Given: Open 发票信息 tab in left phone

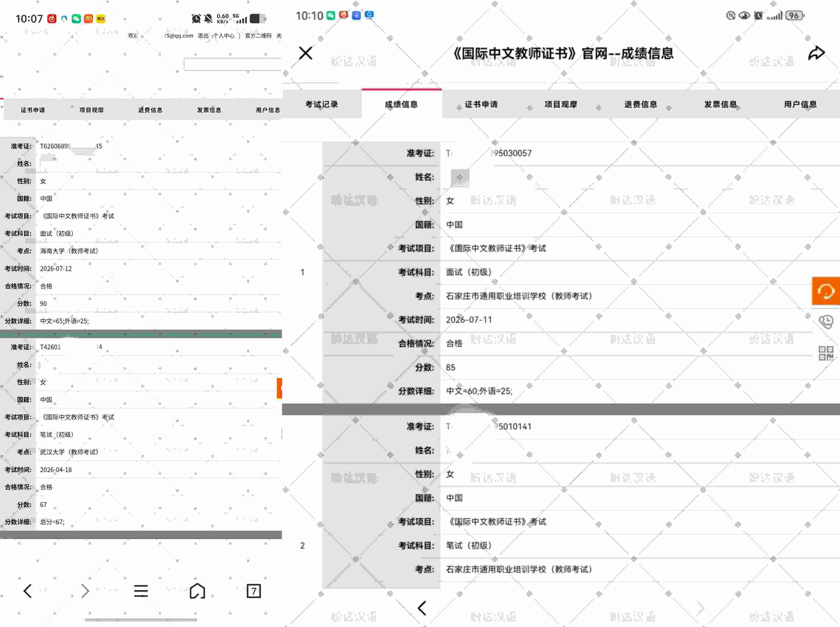Looking at the screenshot, I should tap(209, 110).
